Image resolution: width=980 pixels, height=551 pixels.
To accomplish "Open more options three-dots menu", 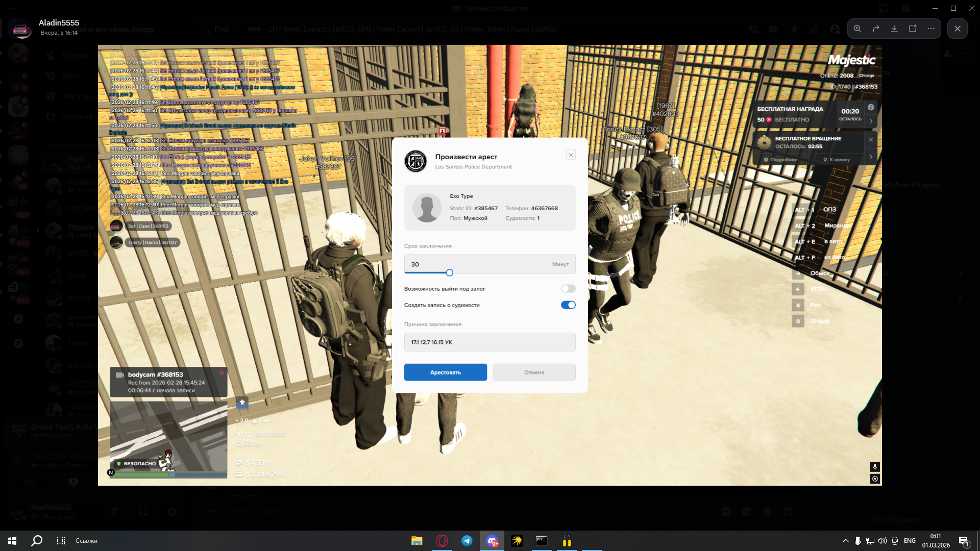I will [x=931, y=29].
